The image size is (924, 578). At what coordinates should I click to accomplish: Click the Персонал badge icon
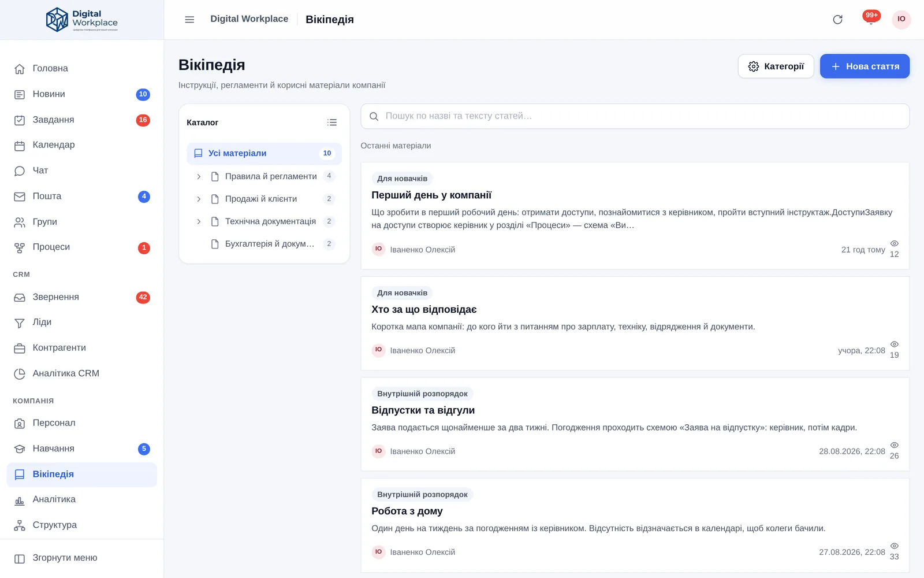click(20, 424)
